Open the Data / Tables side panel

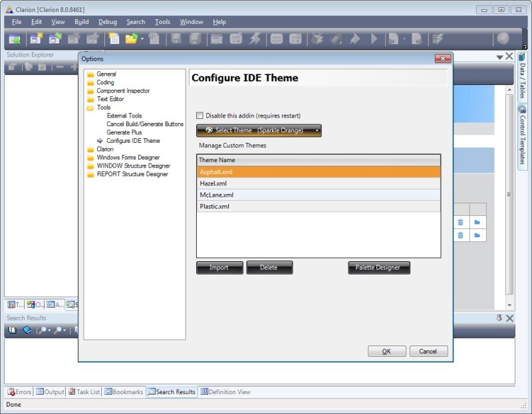[x=522, y=76]
